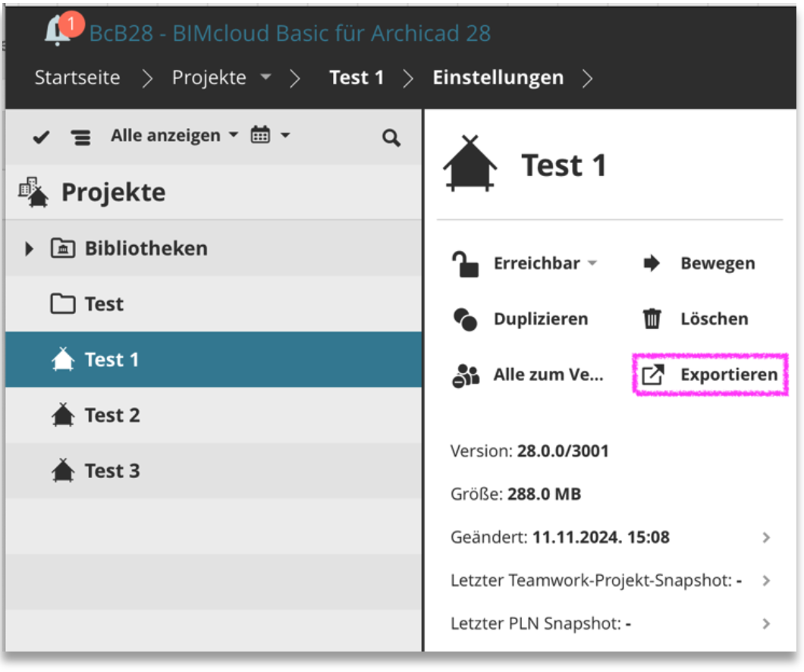The image size is (804, 672).
Task: Select Test 2 project
Action: [x=213, y=415]
